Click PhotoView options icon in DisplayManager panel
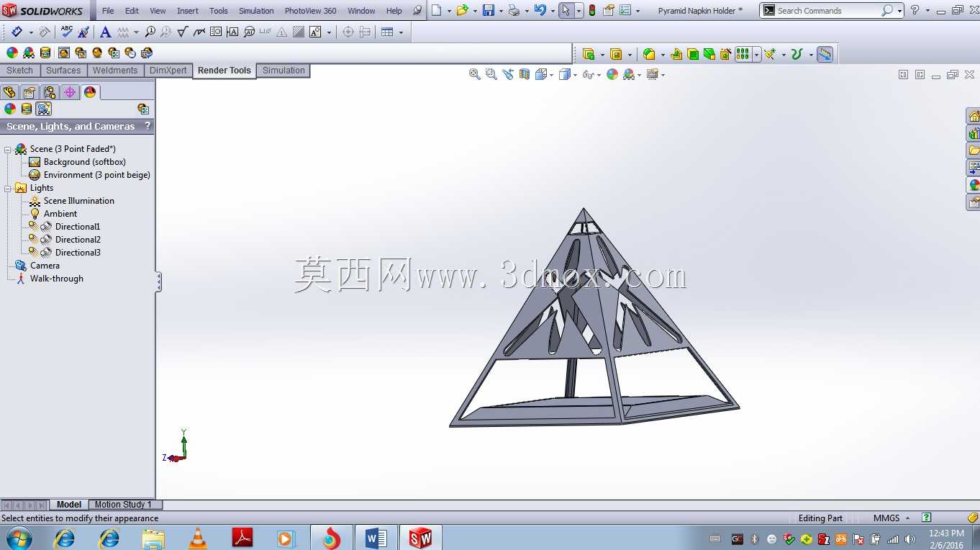Viewport: 980px width, 550px height. 143,109
